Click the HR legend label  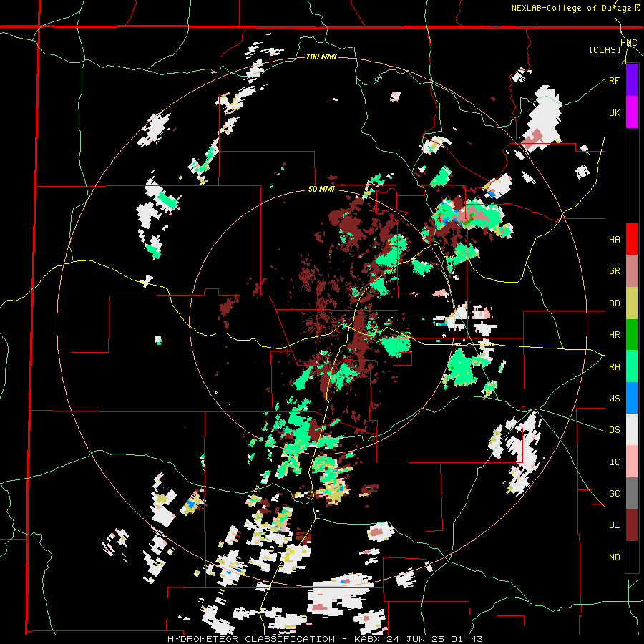[614, 335]
